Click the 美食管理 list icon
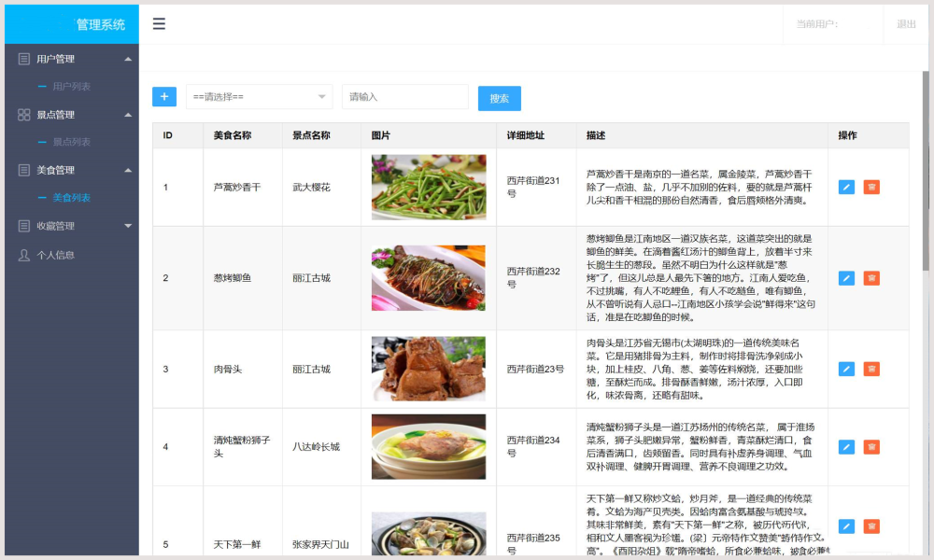 pyautogui.click(x=24, y=170)
